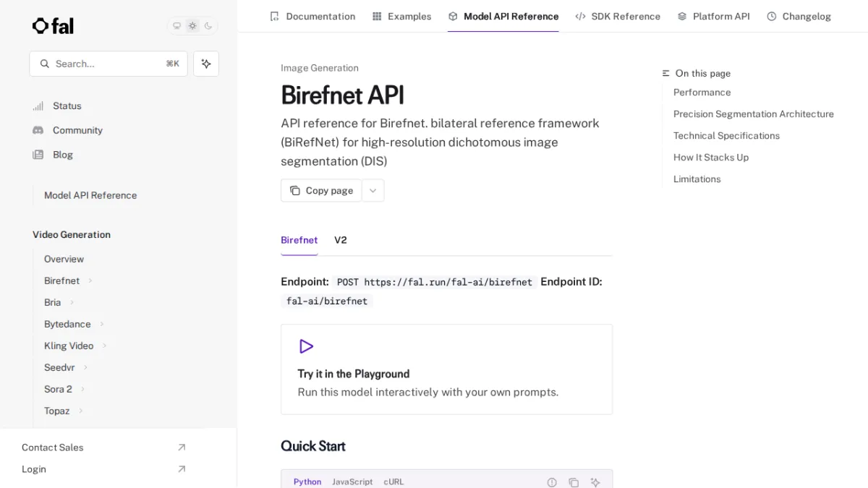Click the Documentation book icon

tap(274, 16)
